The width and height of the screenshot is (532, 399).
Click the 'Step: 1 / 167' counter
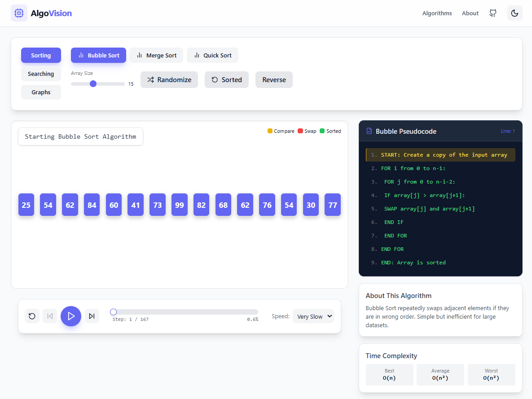tap(131, 319)
